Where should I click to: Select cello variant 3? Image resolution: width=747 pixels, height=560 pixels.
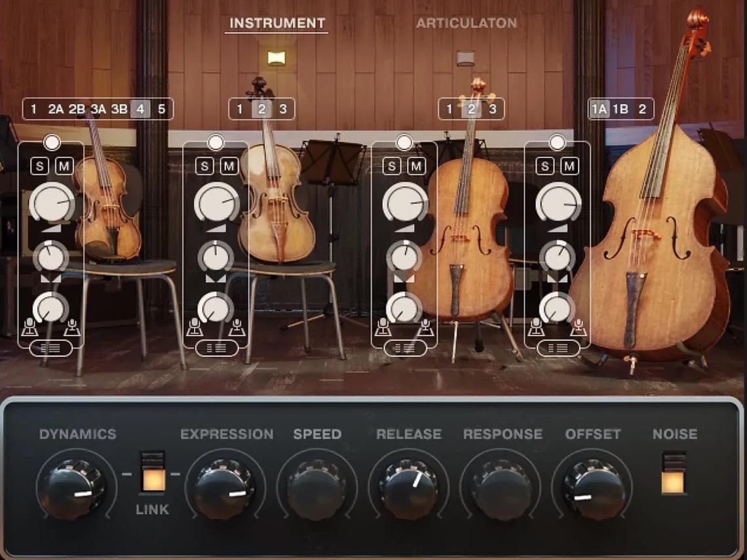pos(493,109)
